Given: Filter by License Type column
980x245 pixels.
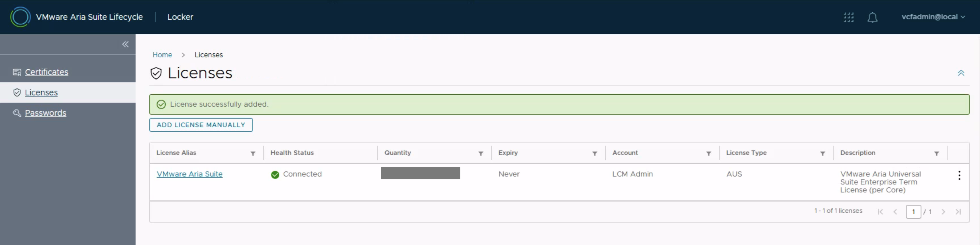Looking at the screenshot, I should tap(822, 153).
